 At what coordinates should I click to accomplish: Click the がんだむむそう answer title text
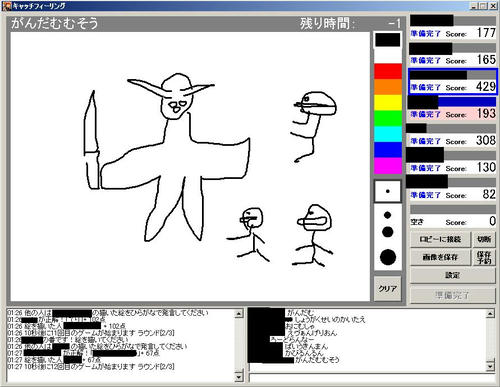coord(55,23)
